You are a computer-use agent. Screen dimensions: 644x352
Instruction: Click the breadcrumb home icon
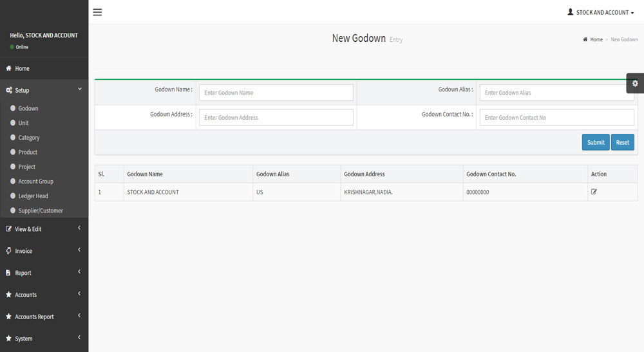585,39
